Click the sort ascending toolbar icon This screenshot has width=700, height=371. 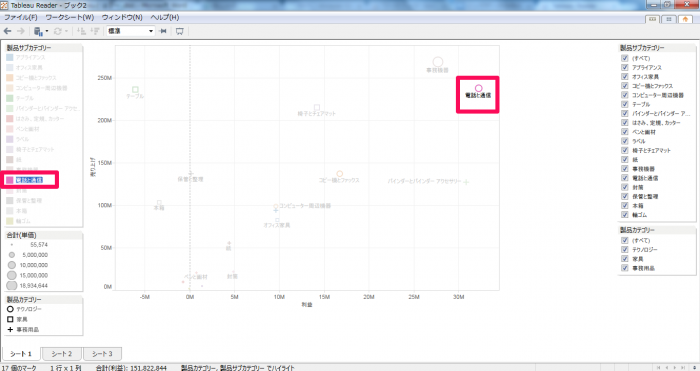81,31
